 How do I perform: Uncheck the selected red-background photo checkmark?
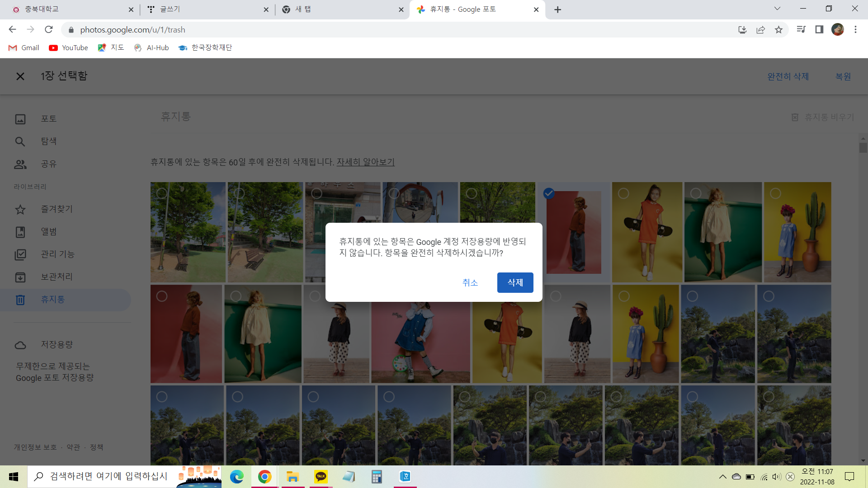[x=549, y=193]
